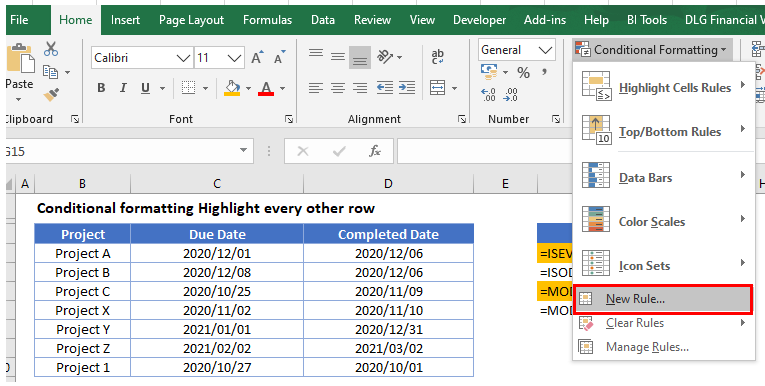This screenshot has width=765, height=386.
Task: Open Underline style dropdown arrow
Action: (x=162, y=88)
